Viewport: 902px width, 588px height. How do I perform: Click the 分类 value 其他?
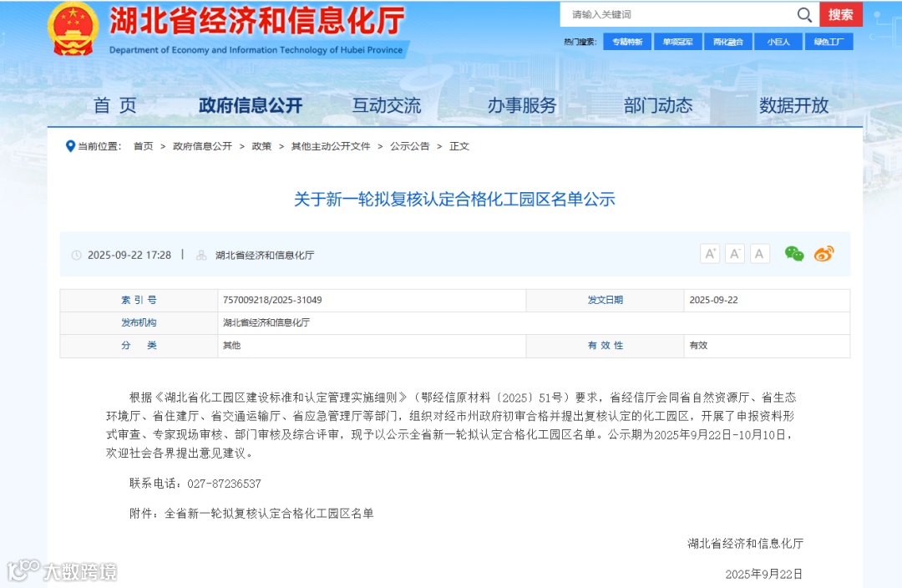coord(232,345)
